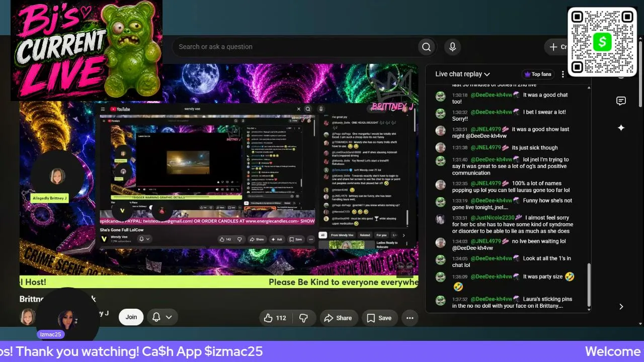Viewport: 644px width, 362px height.
Task: Select the 'For you' filter chip
Action: pyautogui.click(x=381, y=235)
